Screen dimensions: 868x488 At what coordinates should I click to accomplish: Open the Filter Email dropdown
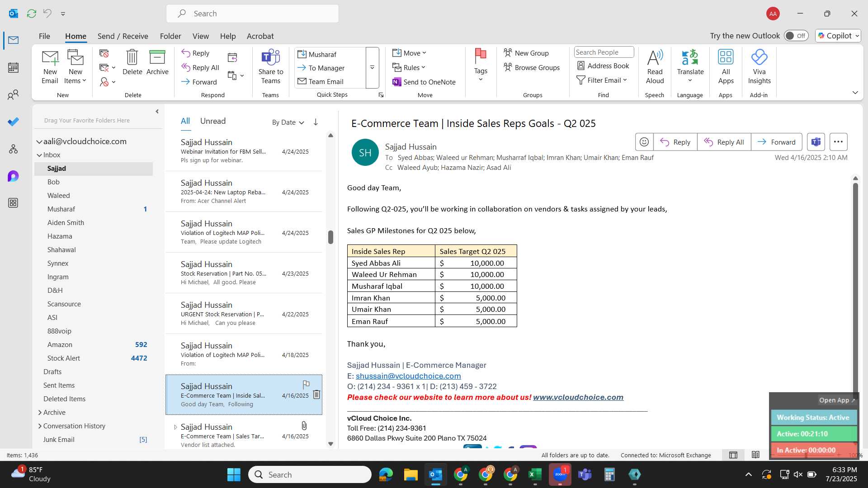[602, 80]
